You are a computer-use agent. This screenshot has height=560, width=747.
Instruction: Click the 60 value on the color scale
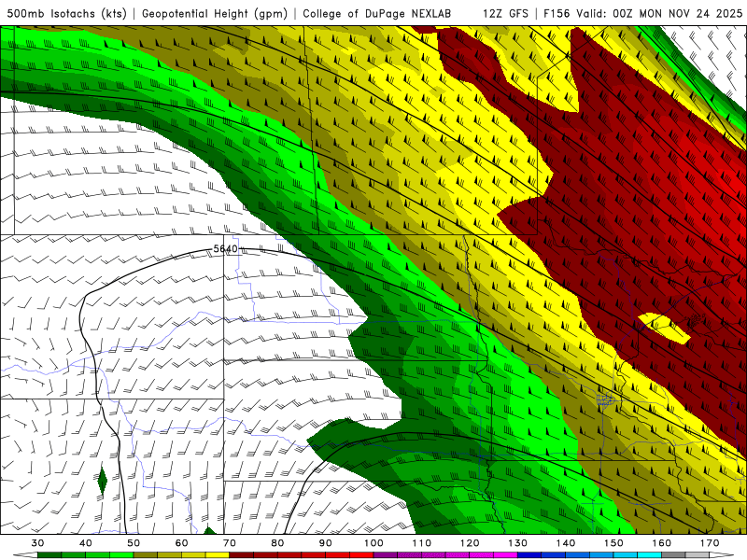point(181,543)
